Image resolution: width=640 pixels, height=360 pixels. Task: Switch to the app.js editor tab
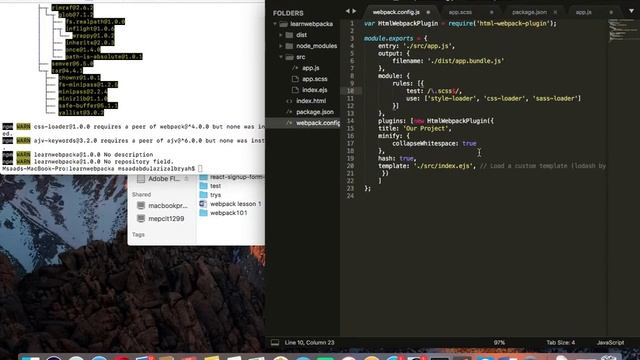[583, 12]
